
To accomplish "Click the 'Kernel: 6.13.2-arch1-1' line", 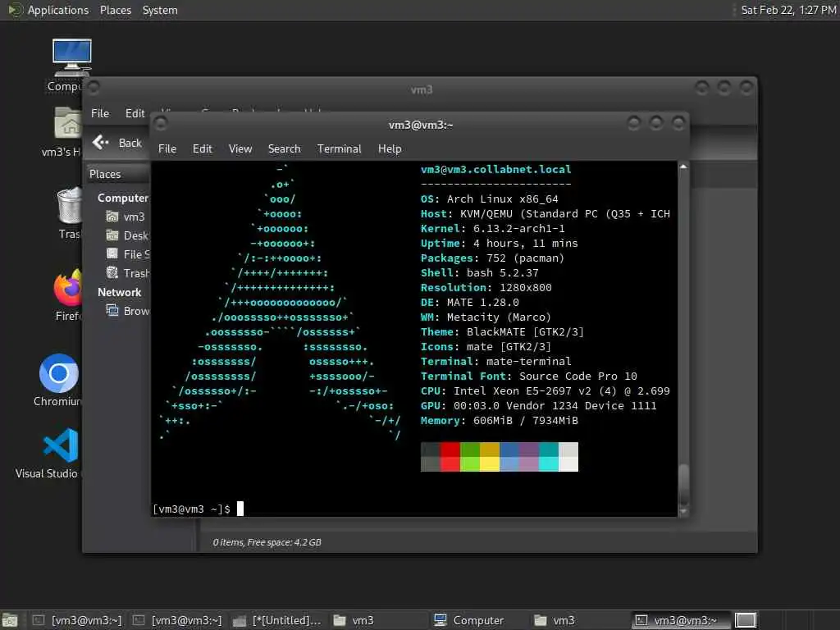I will click(492, 228).
